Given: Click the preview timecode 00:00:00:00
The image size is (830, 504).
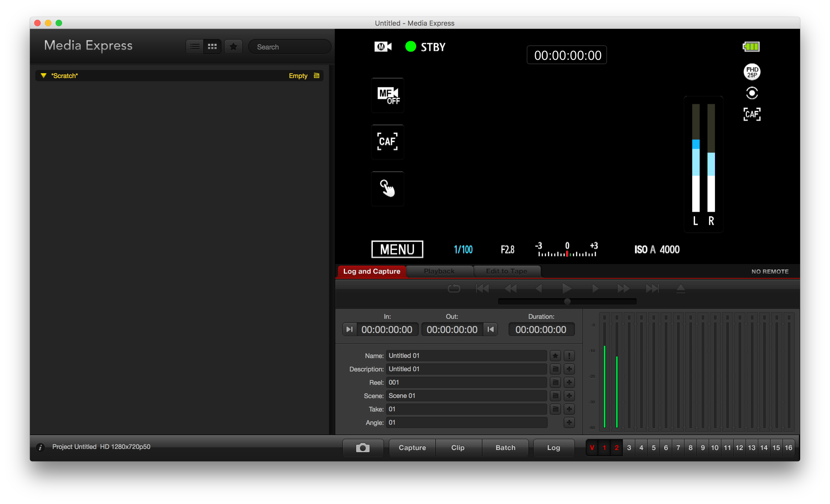Looking at the screenshot, I should (x=567, y=55).
